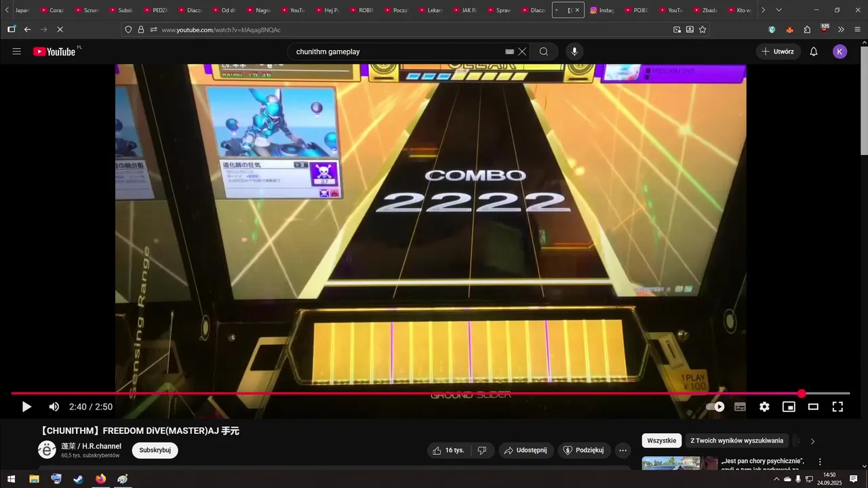
Task: Switch to the Scrum browser tab
Action: tap(87, 10)
